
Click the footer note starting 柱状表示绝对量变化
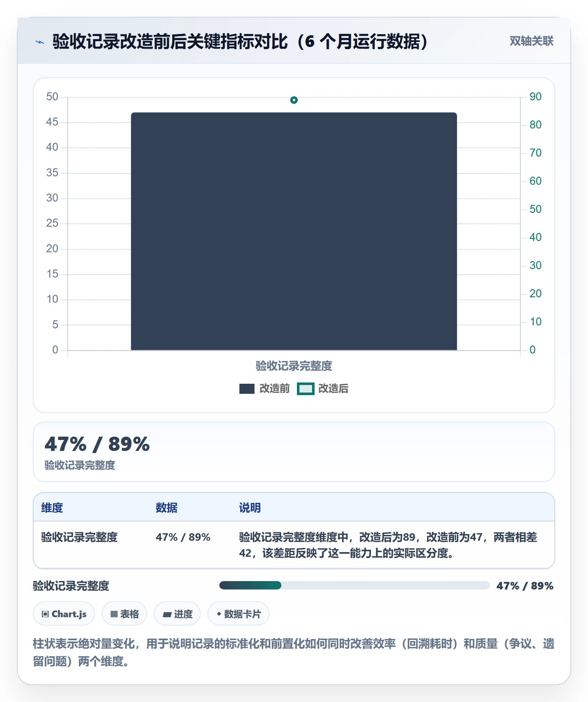click(x=294, y=652)
